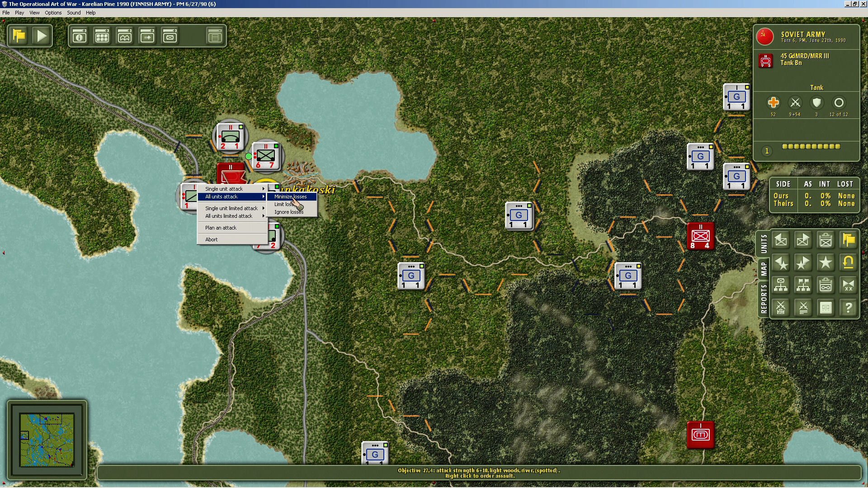This screenshot has width=868, height=488.
Task: Click the circle movement icon above 12 of 12
Action: pyautogui.click(x=839, y=103)
